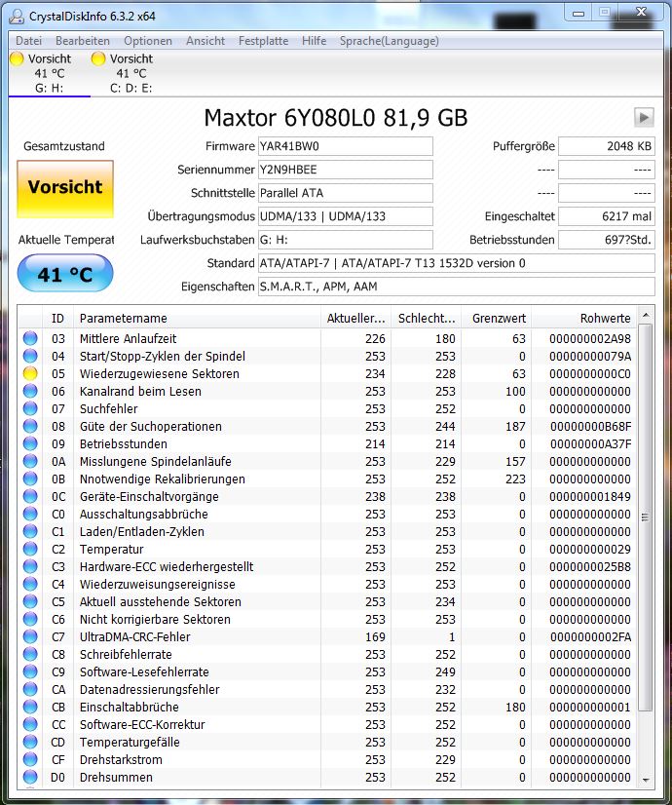Open the Festplatte menu
672x805 pixels.
point(263,41)
